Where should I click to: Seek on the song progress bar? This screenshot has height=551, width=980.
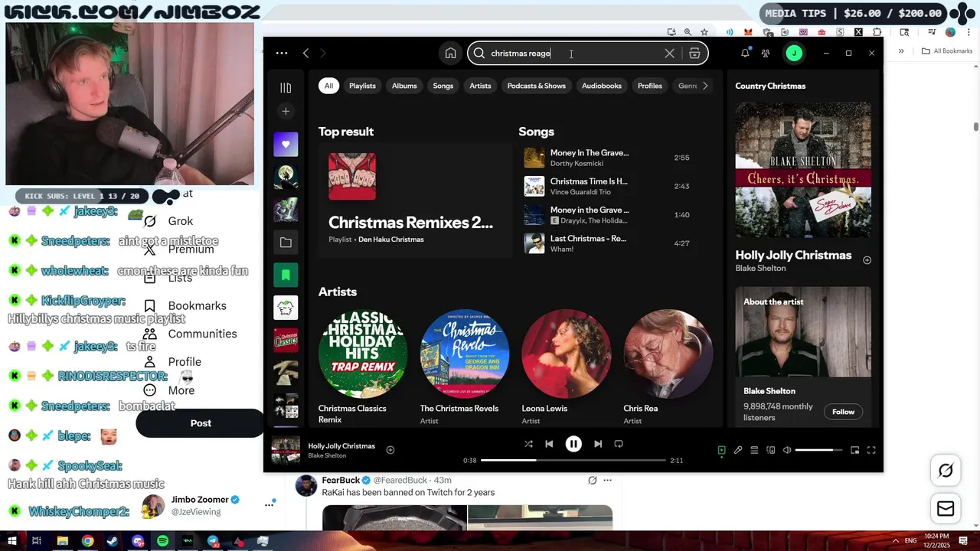pos(573,461)
